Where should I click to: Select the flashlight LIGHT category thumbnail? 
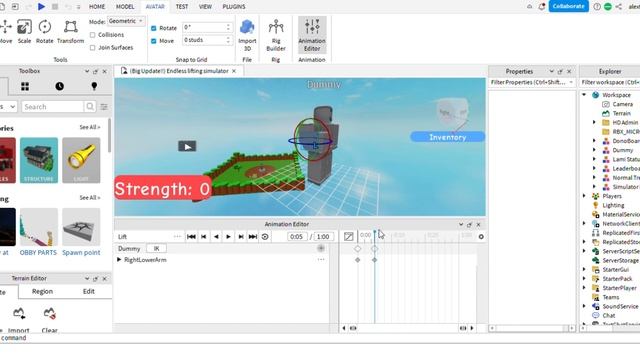click(x=81, y=160)
